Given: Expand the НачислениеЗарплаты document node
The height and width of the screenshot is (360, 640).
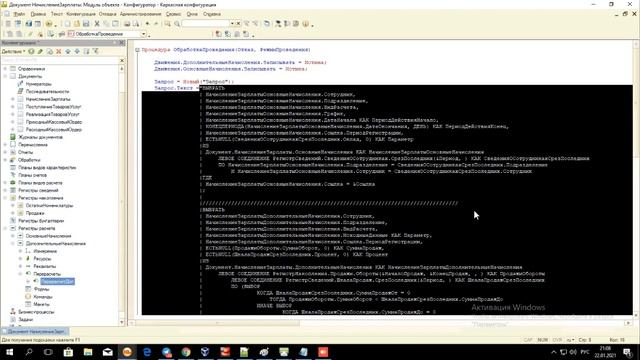Looking at the screenshot, I should 13,99.
